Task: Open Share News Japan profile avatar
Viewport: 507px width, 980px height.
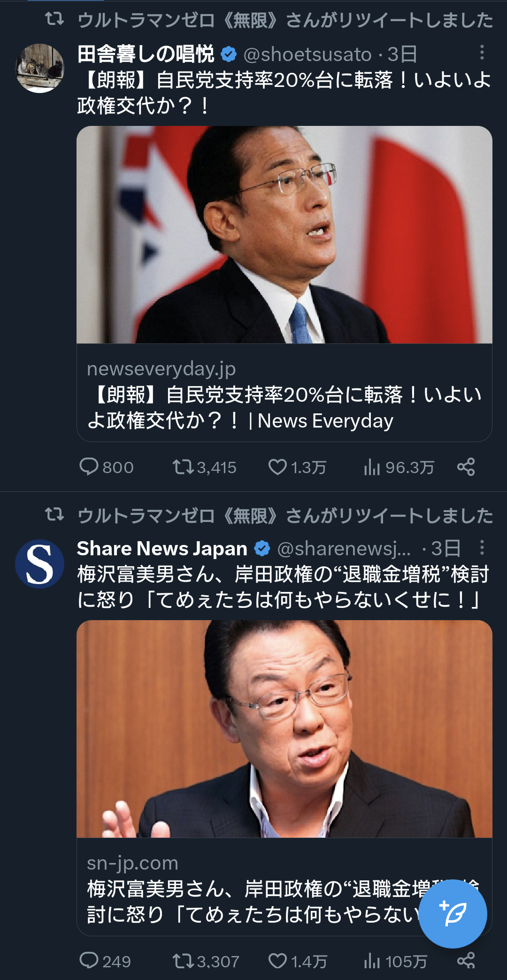Action: (40, 564)
